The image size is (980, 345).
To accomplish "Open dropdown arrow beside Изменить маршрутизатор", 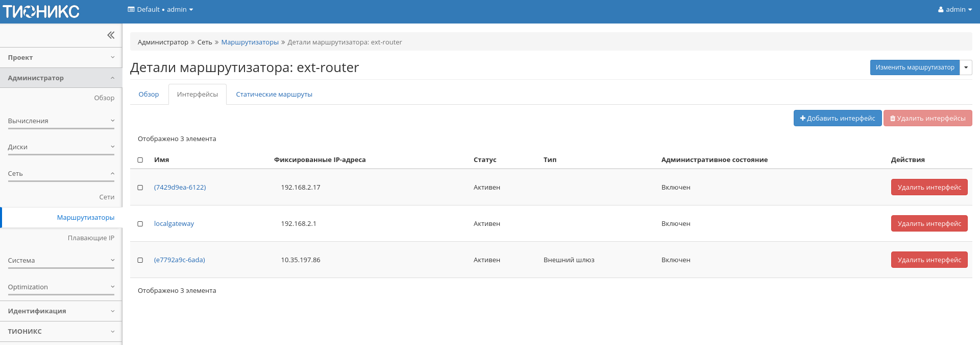I will click(x=966, y=67).
